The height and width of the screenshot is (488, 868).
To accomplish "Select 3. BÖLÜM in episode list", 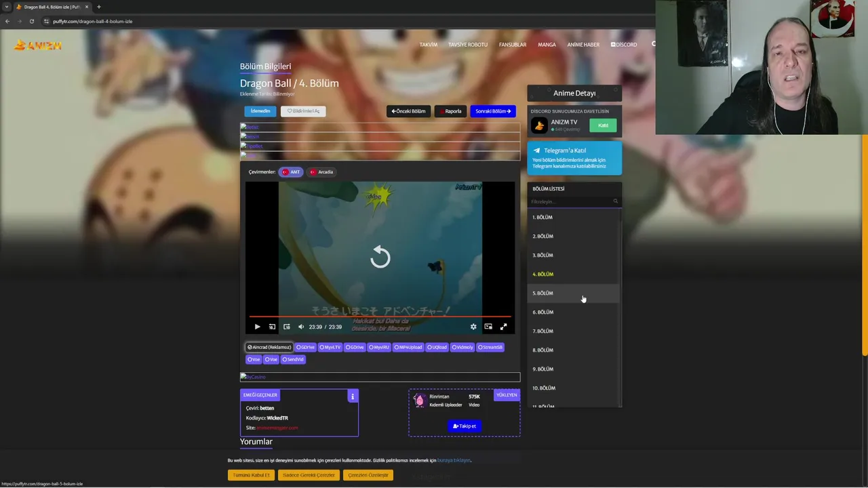I will [x=572, y=255].
